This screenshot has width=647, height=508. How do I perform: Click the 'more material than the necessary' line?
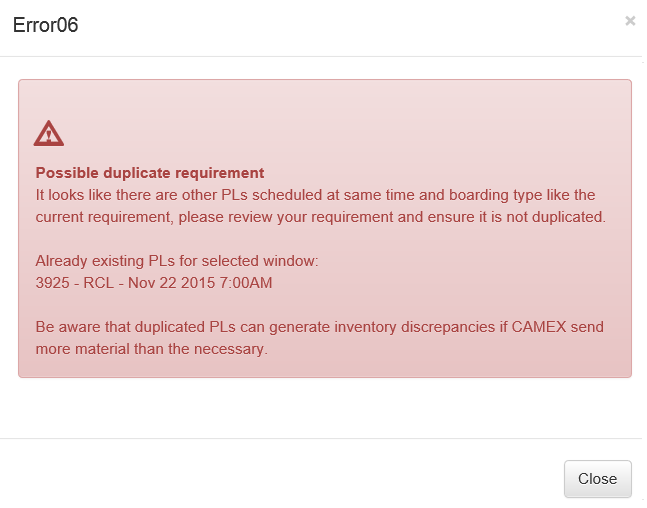point(151,349)
